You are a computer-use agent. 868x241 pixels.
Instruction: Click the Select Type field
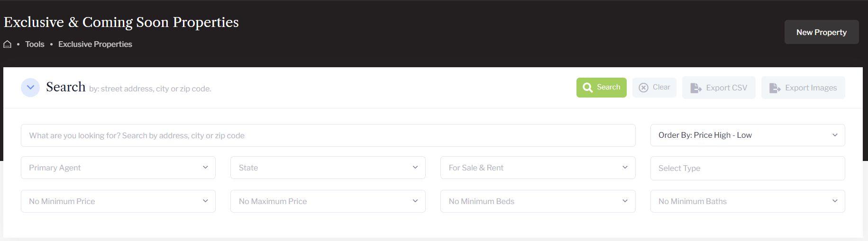click(x=747, y=168)
